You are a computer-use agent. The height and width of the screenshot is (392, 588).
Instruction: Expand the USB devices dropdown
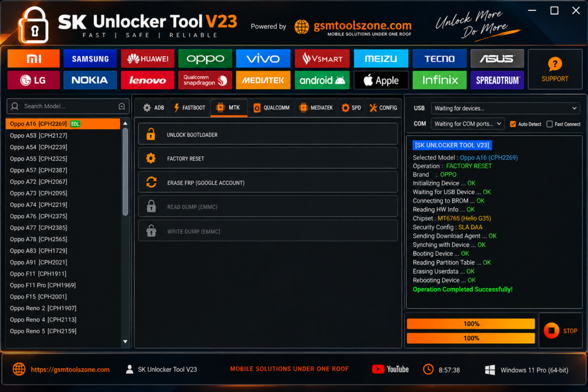505,108
